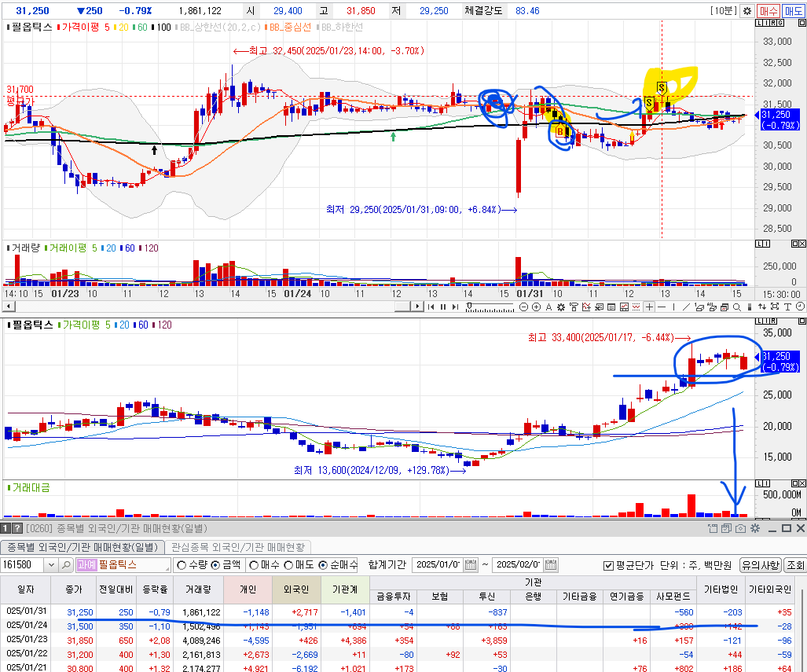Click the fit-to-screen frame icon
The width and height of the screenshot is (807, 672).
(775, 307)
